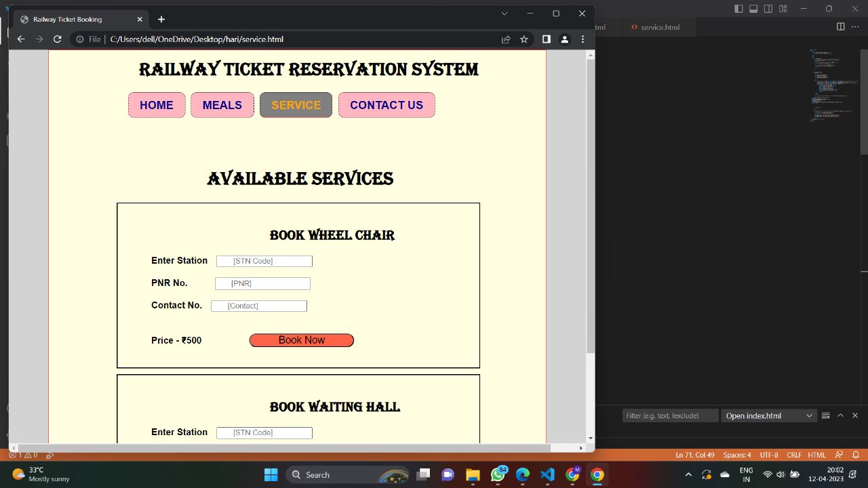Reload the page with the refresh icon
Screen dimensions: 868x488
[x=57, y=39]
